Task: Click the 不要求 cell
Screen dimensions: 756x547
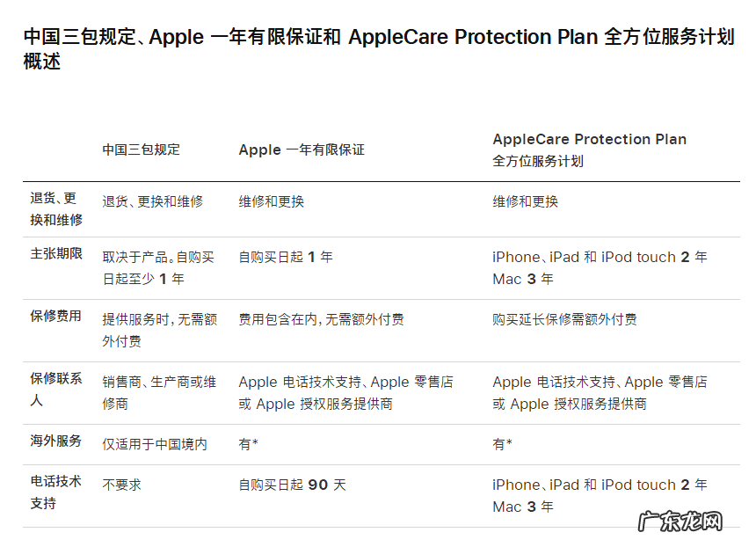Action: [x=121, y=485]
